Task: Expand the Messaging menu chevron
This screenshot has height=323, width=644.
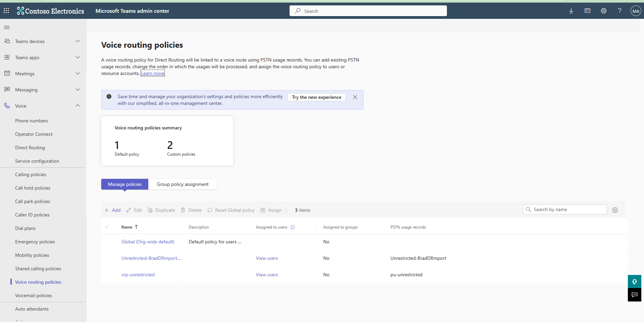Action: [78, 89]
